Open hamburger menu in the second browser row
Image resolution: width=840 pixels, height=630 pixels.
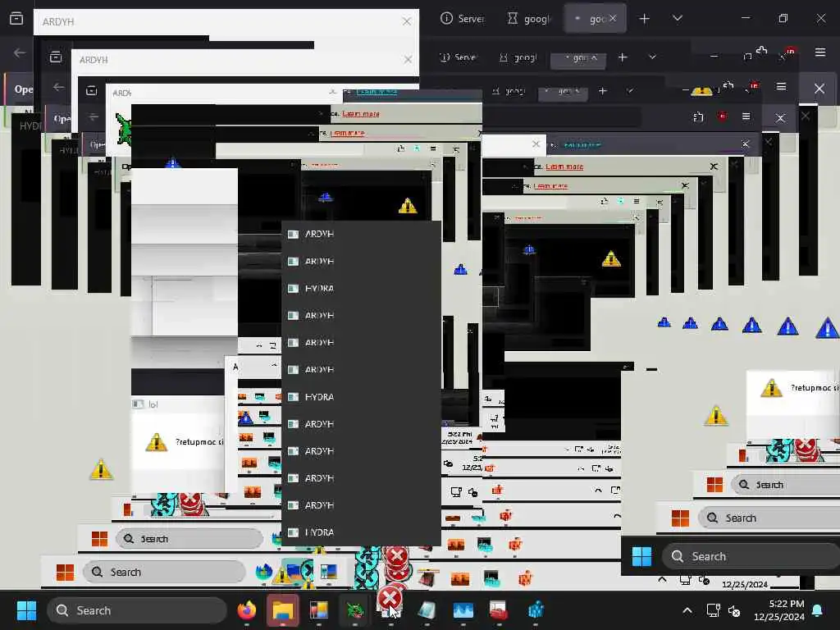click(820, 52)
